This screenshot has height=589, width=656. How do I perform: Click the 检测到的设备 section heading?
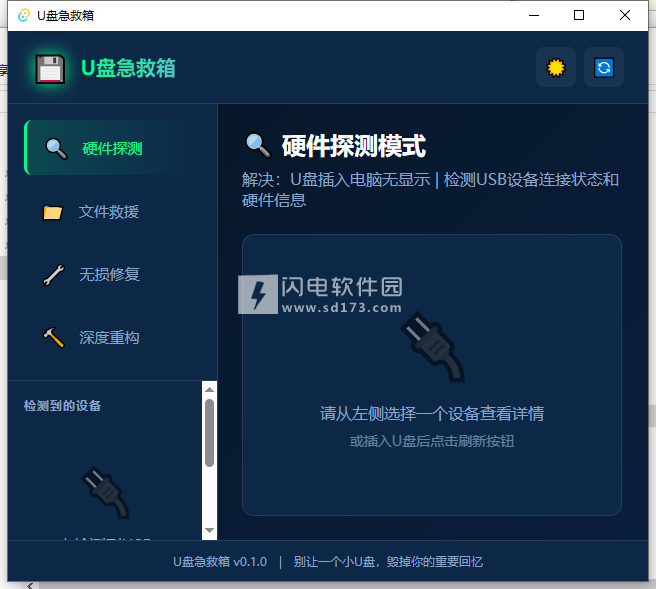[x=62, y=406]
